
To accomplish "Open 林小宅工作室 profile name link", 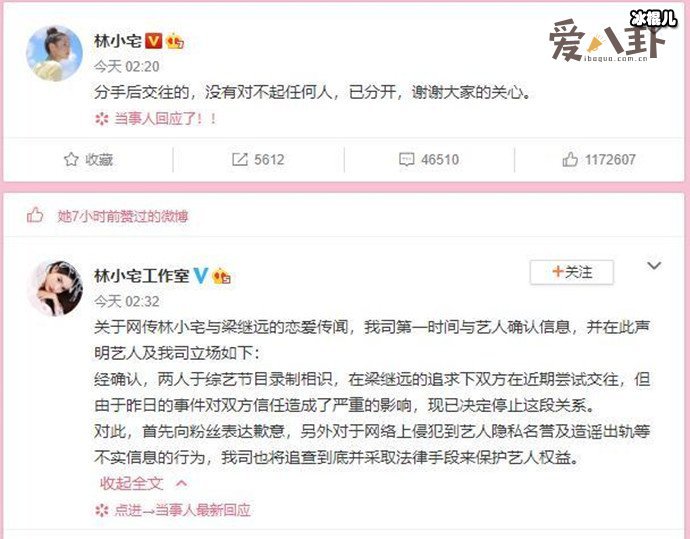I will coord(141,276).
